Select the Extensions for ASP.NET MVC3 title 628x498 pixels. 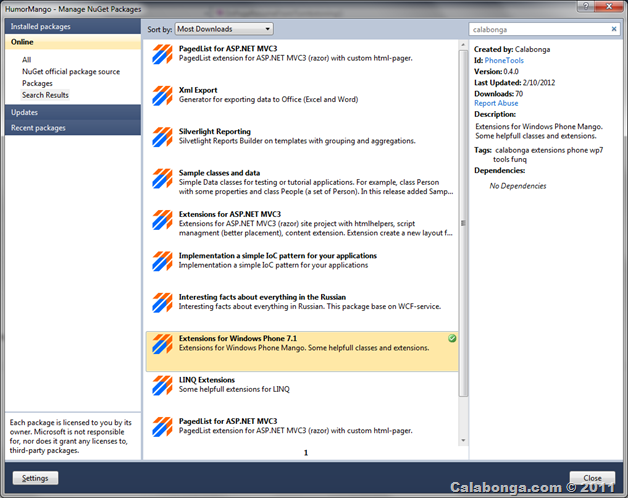tap(229, 214)
